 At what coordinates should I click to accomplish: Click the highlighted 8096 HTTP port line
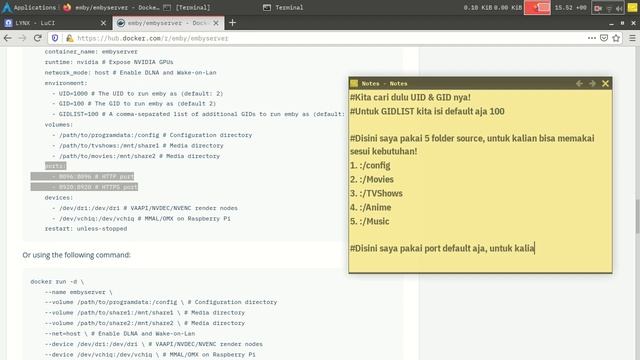[x=82, y=176]
